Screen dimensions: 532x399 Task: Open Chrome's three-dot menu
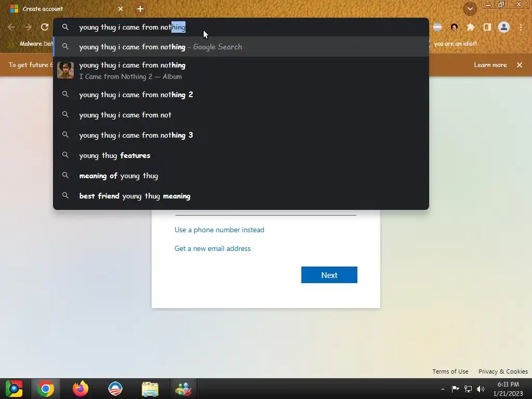tap(521, 27)
